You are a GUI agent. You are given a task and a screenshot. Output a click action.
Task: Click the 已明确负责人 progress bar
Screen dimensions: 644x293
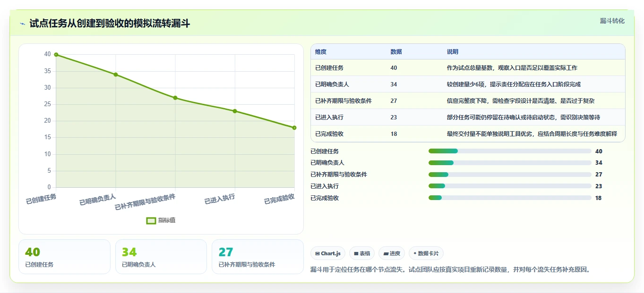510,163
